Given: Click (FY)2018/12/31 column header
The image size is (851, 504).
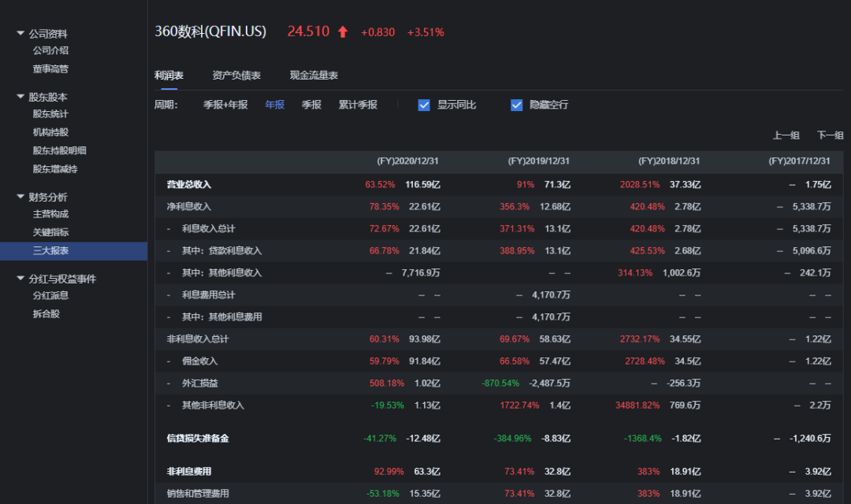Looking at the screenshot, I should tap(669, 161).
